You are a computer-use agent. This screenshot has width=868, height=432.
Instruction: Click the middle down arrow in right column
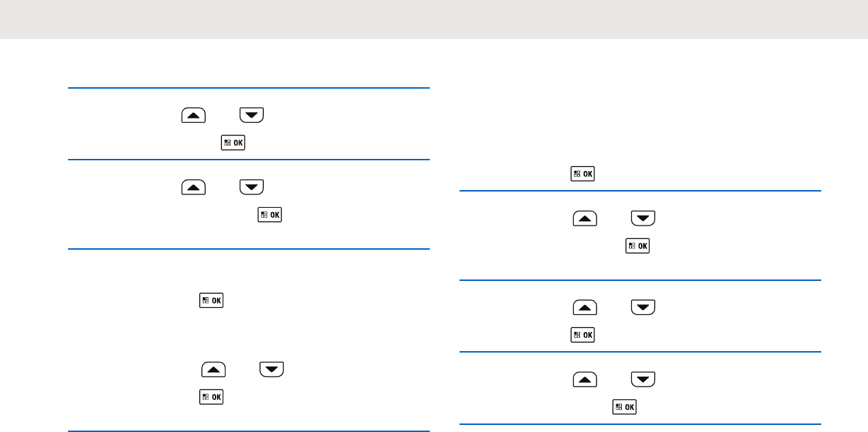[643, 307]
